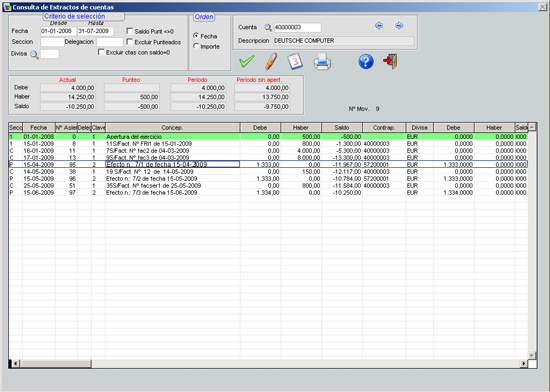Click the Nº Asien column header
This screenshot has width=550, height=392.
66,128
